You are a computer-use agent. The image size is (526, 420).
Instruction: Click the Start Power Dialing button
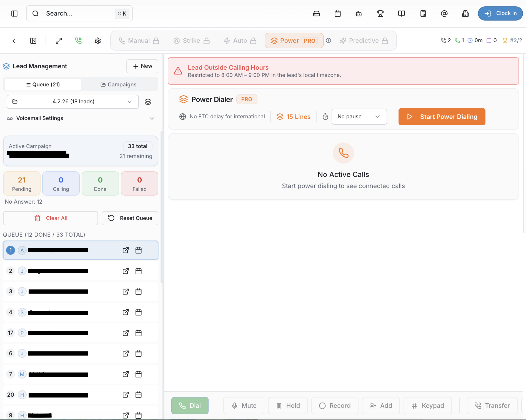pos(441,117)
